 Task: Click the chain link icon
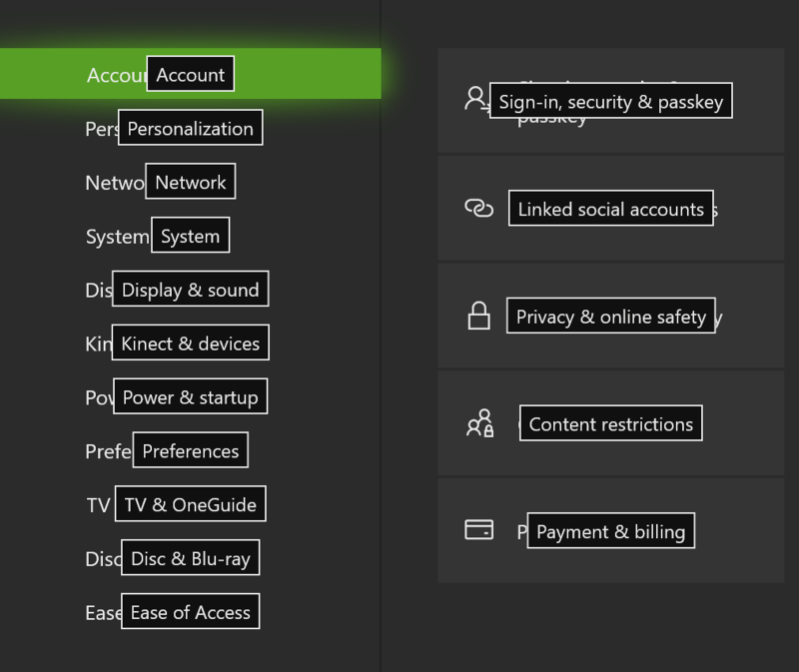479,208
